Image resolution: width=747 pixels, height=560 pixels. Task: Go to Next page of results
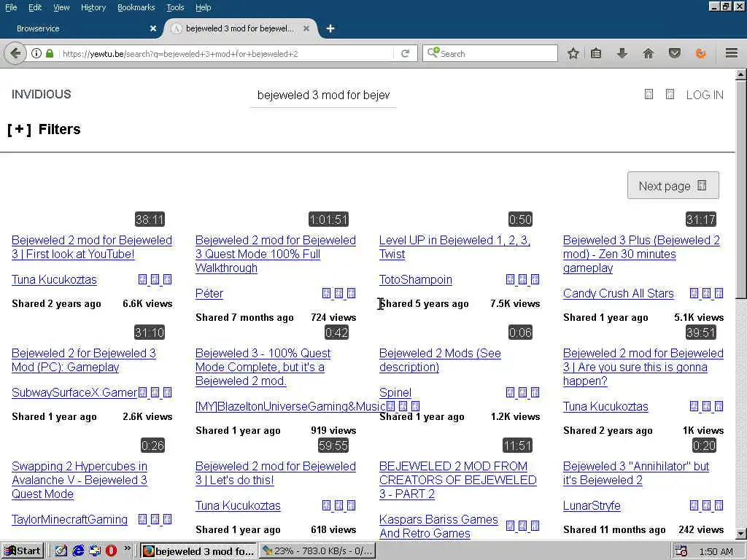[673, 186]
